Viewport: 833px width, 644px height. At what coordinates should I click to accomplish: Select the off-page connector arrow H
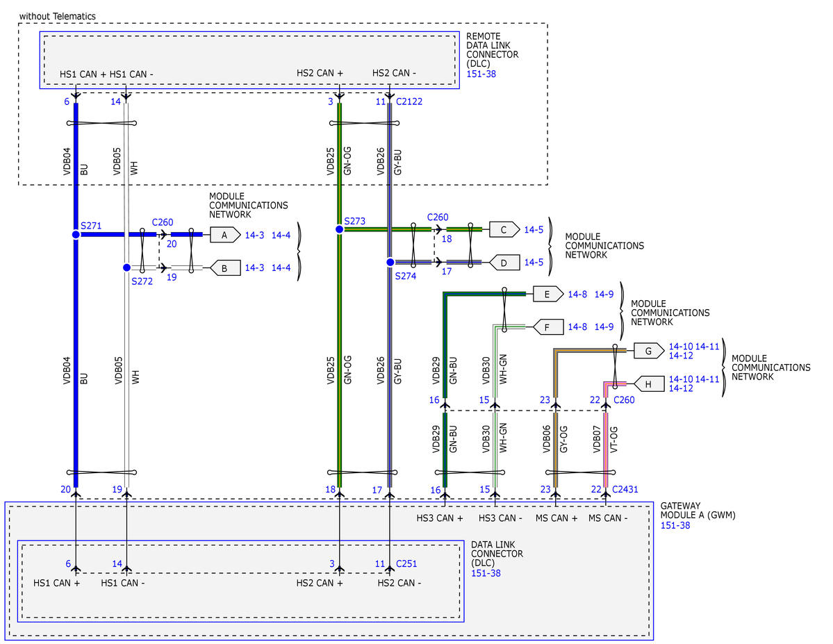tap(648, 383)
